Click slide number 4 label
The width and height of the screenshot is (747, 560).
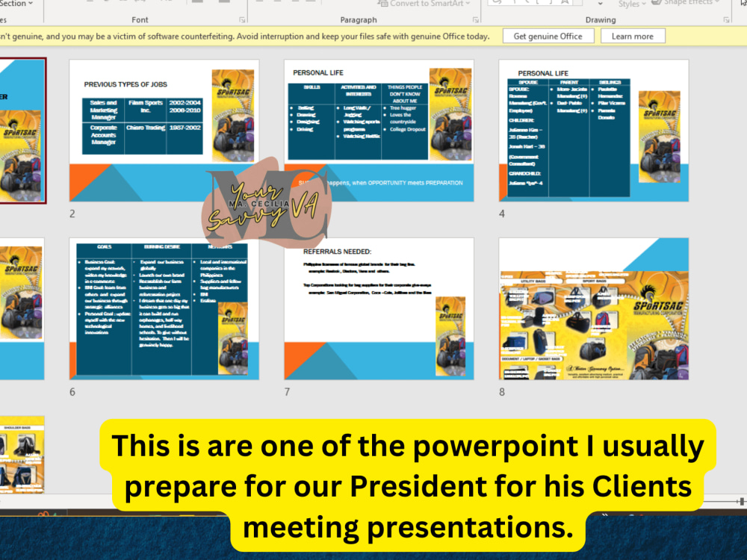(x=502, y=214)
